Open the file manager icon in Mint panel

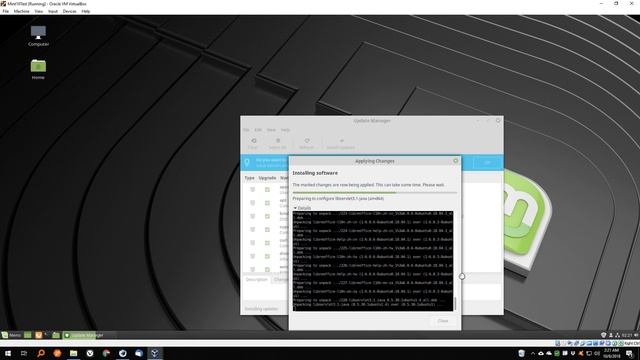[56, 335]
